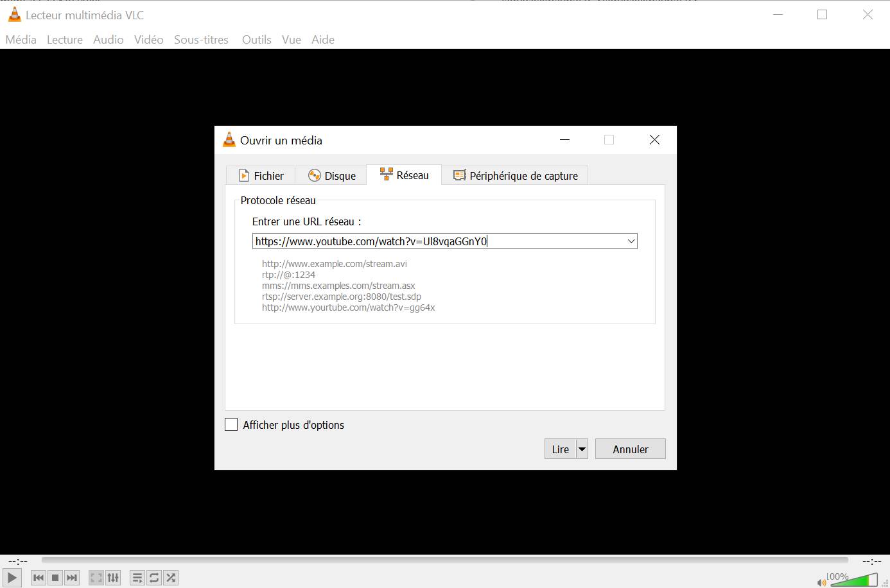Click example text rtsp://server.example.org:8080/test.sdp
This screenshot has height=588, width=890.
[x=342, y=297]
